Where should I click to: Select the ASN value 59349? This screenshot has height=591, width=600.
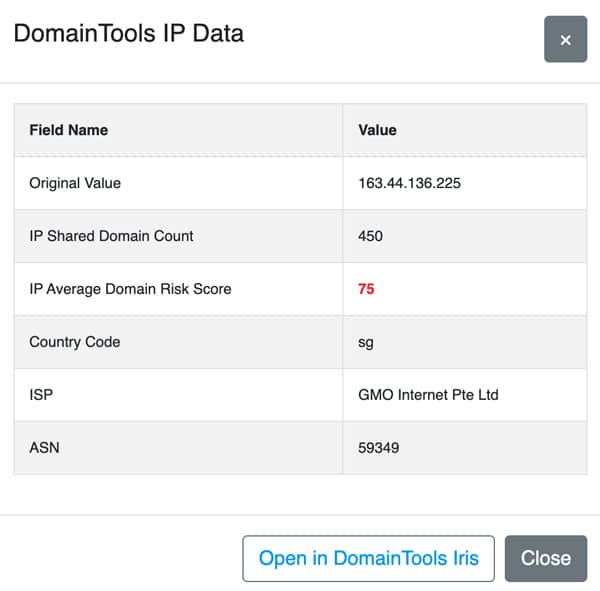(378, 447)
